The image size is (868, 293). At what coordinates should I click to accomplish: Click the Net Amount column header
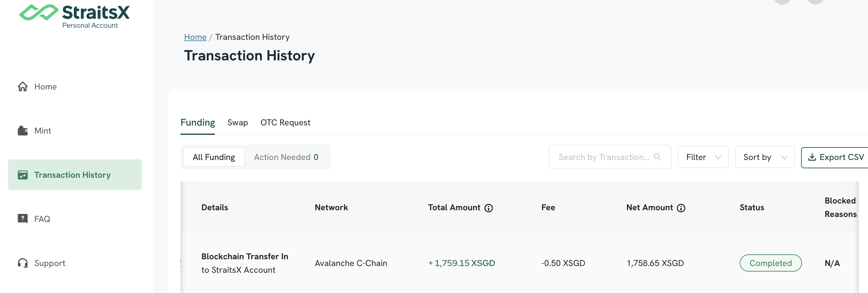(x=649, y=207)
